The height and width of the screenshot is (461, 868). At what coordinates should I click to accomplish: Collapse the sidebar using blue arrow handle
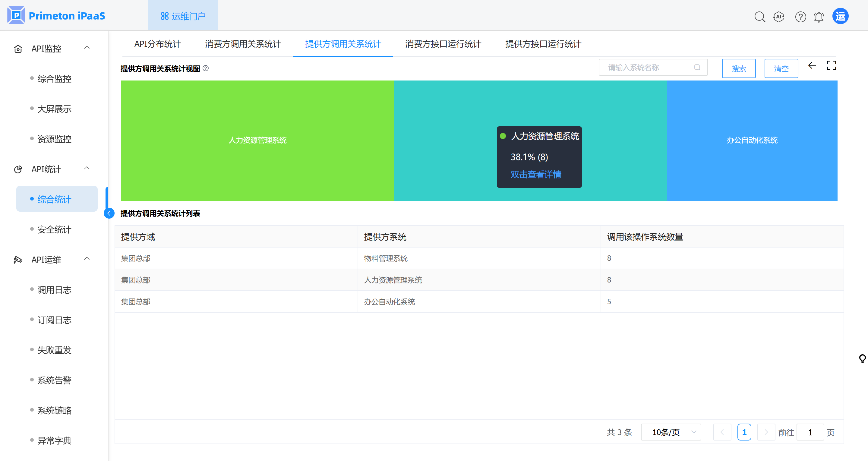point(109,213)
